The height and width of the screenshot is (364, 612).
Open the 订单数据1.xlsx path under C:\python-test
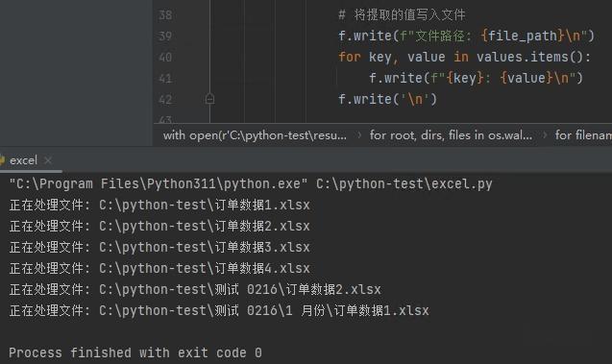coord(204,205)
